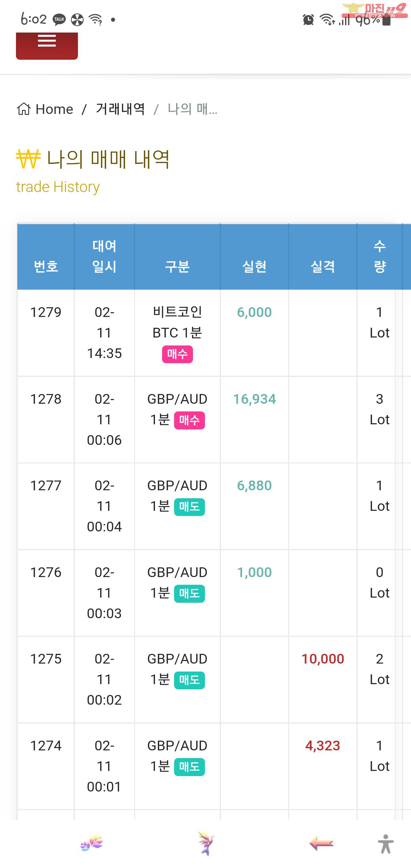Select the 실현 column header
411x868 pixels.
pos(254,266)
